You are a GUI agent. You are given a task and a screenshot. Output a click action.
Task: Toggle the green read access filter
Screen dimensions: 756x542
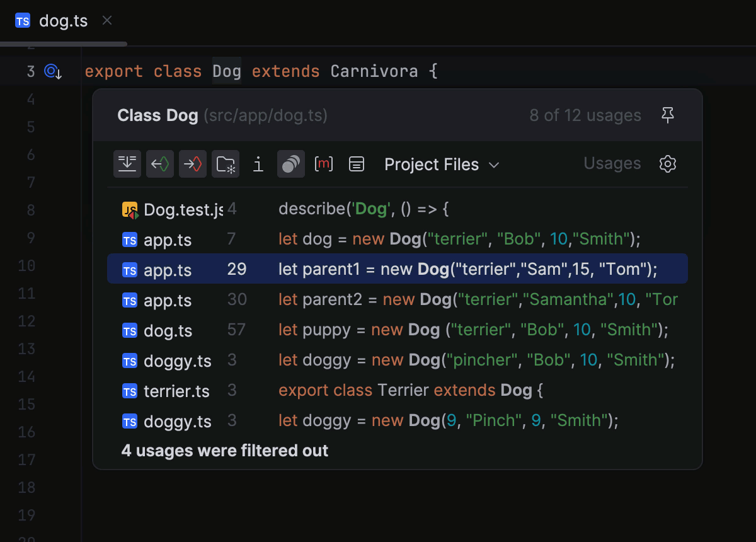point(160,164)
